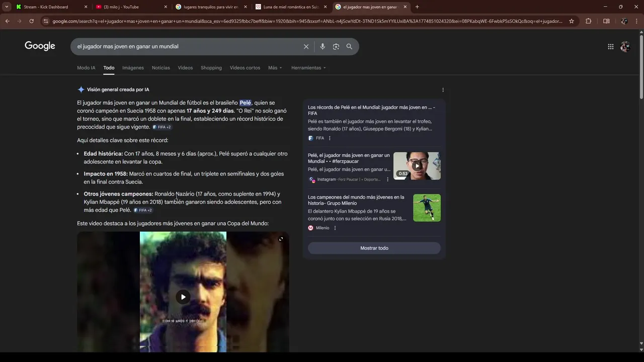Screen dimensions: 644x362
Task: Select the Shopping tab
Action: coord(211,68)
